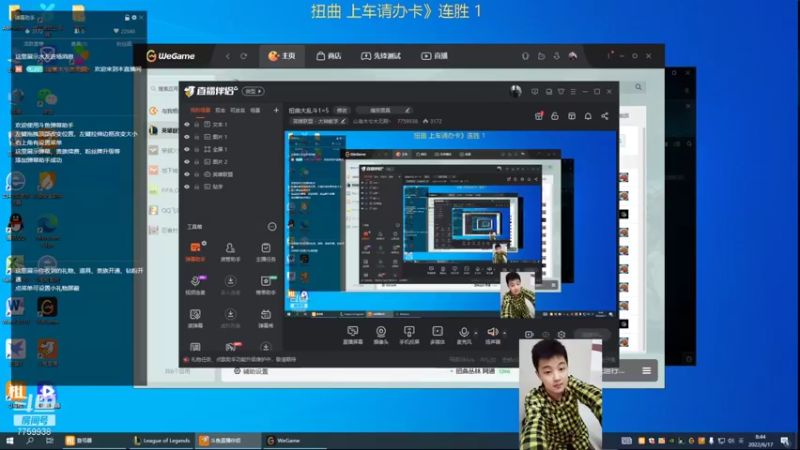Open notification bell in 直播伴侣

pos(588,116)
